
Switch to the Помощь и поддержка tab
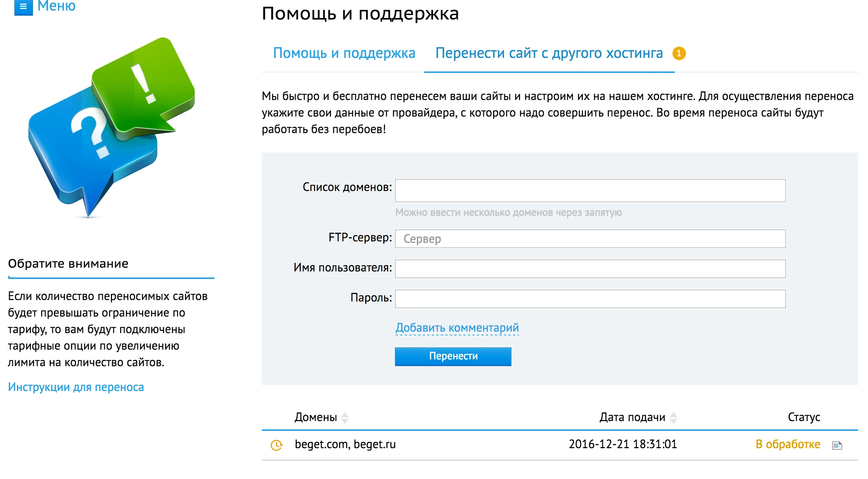(344, 53)
